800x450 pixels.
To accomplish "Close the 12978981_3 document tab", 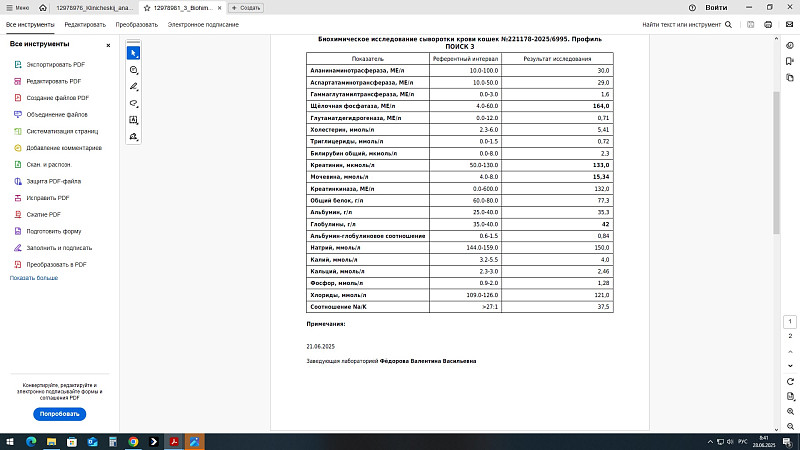I will [219, 8].
